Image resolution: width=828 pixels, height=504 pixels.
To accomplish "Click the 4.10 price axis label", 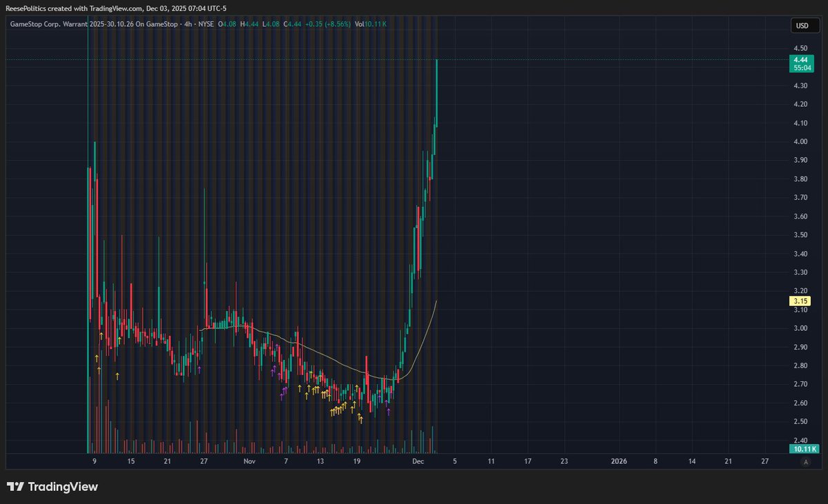I will click(x=800, y=123).
